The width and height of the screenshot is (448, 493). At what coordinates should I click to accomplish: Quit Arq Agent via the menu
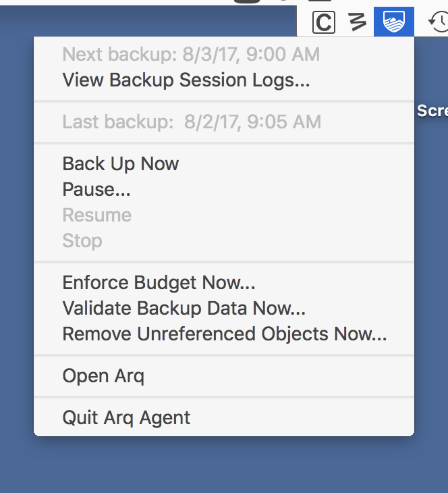(x=127, y=417)
